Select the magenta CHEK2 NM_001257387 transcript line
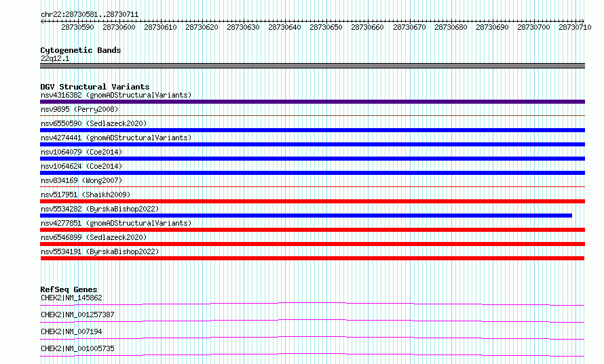604x364 pixels. pyautogui.click(x=312, y=321)
